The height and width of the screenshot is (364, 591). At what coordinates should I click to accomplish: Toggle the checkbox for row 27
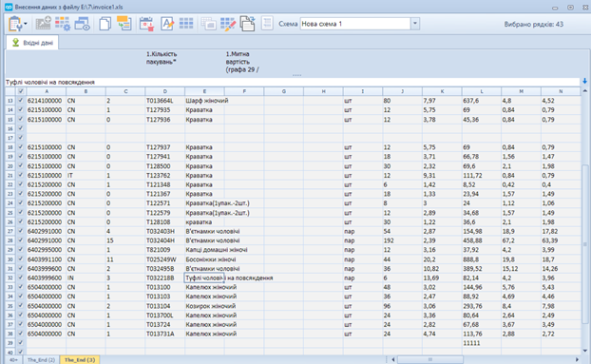pyautogui.click(x=21, y=231)
